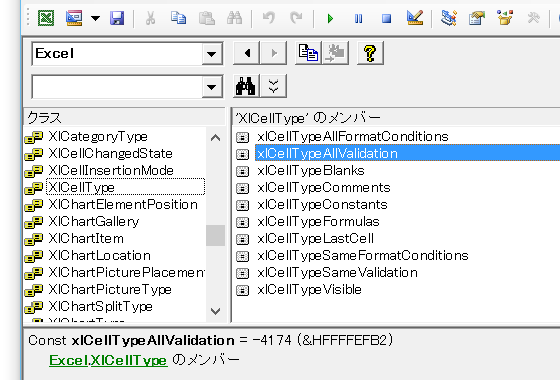This screenshot has height=380, width=560.
Task: View Definition button in Object Browser
Action: pyautogui.click(x=335, y=53)
